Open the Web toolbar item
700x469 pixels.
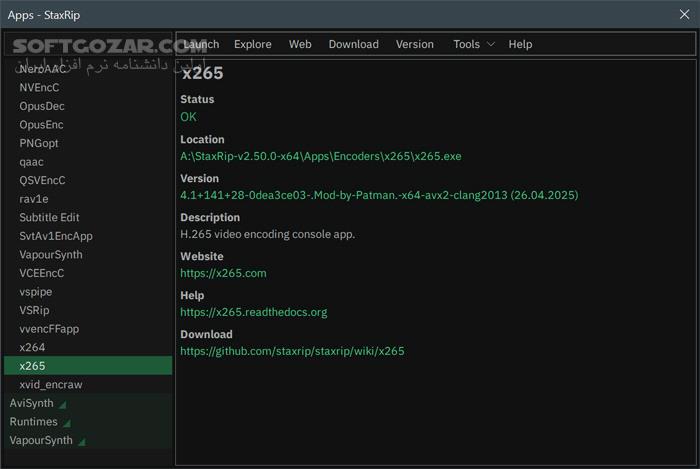point(300,44)
